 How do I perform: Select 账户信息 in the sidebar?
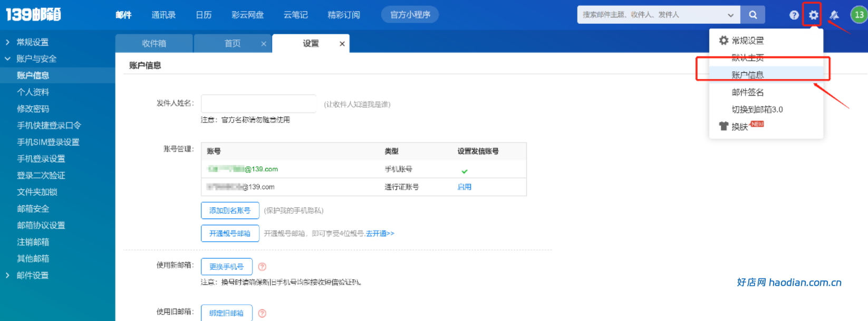pyautogui.click(x=57, y=75)
